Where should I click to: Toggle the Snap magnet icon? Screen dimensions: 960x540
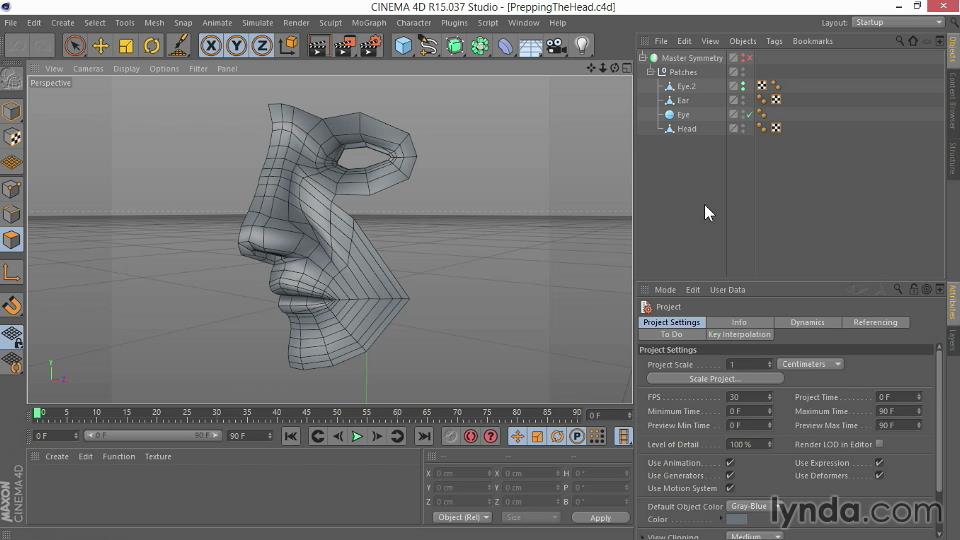(12, 306)
